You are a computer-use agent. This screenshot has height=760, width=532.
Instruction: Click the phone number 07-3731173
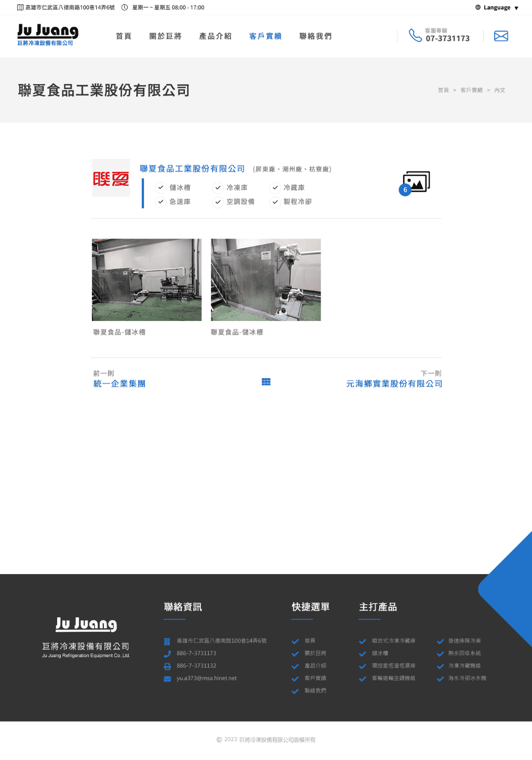(x=447, y=38)
